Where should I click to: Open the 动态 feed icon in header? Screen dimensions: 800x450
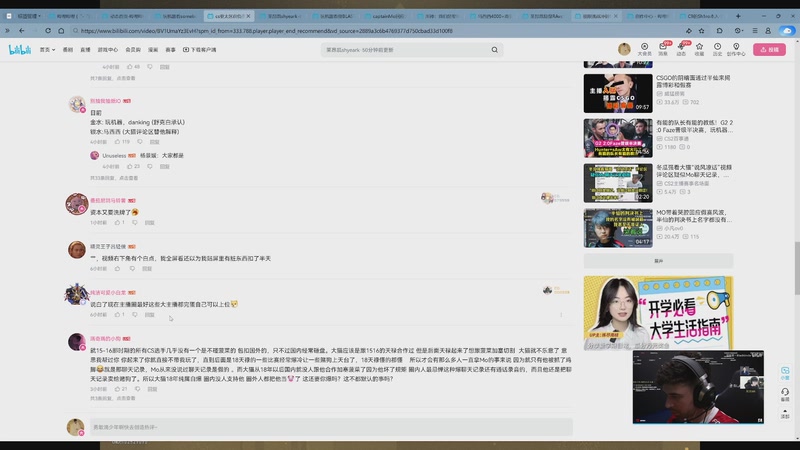click(x=681, y=49)
